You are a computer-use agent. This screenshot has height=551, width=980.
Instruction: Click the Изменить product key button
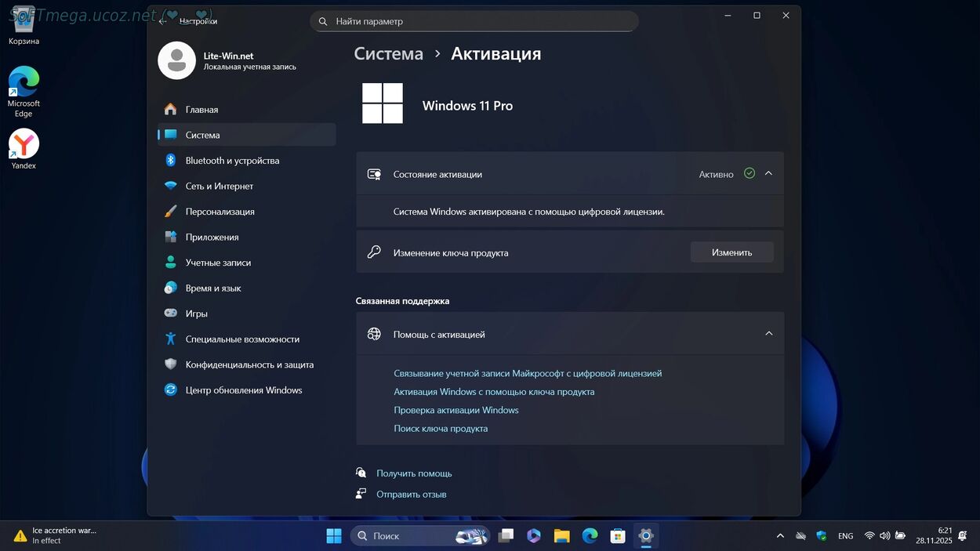[x=731, y=252]
